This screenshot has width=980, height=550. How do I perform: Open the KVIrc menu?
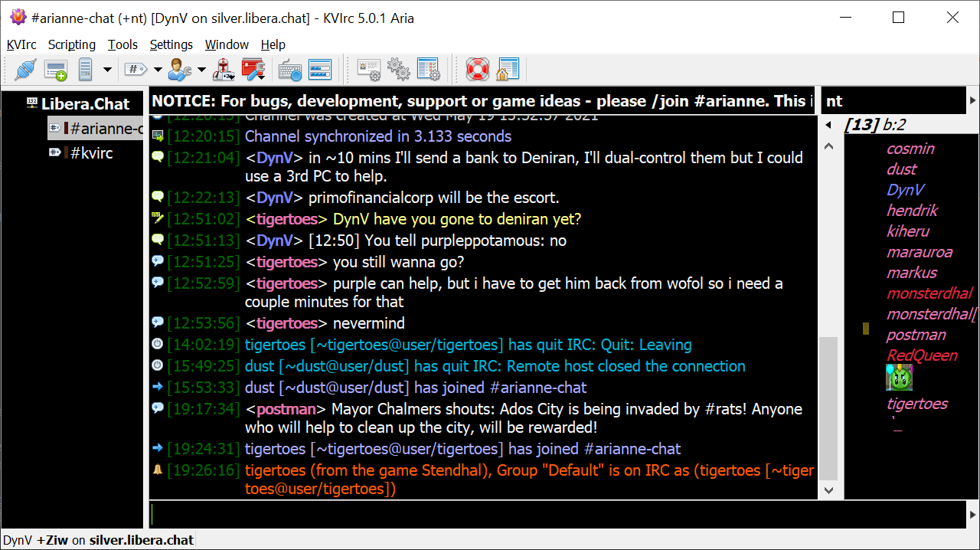coord(21,44)
